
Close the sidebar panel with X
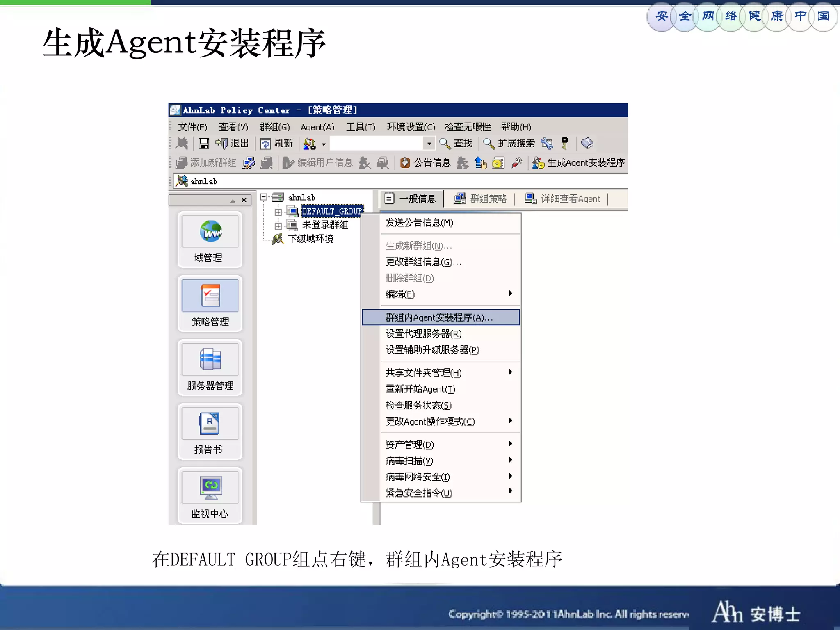[x=244, y=200]
